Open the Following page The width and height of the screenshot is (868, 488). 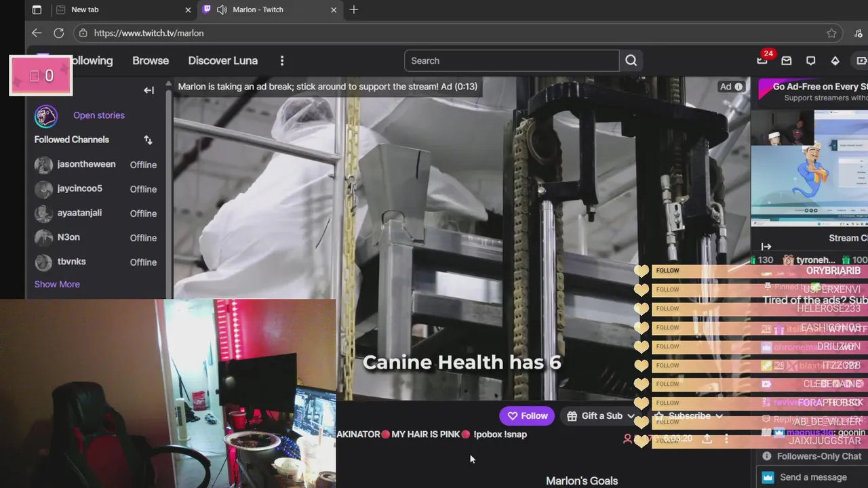pyautogui.click(x=92, y=60)
